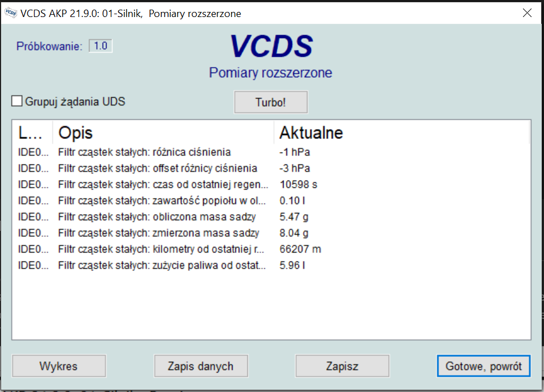Screen dimensions: 544x392
Task: Click the value 5.47 g
Action: tap(294, 217)
